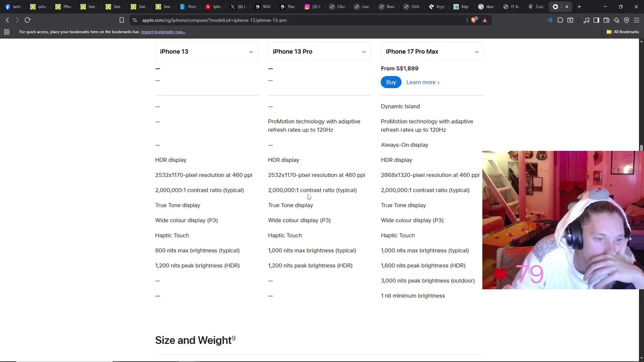Go back to the previous page

point(7,20)
